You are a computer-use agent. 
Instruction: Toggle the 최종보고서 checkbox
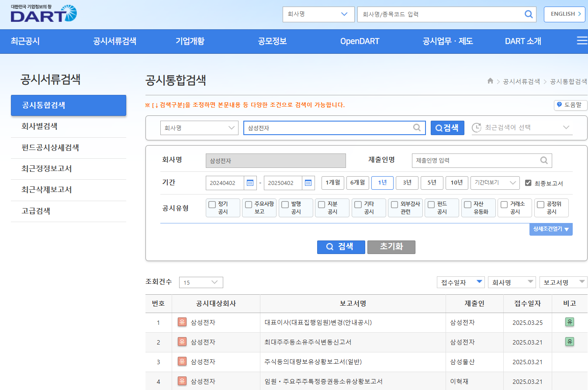coord(528,183)
